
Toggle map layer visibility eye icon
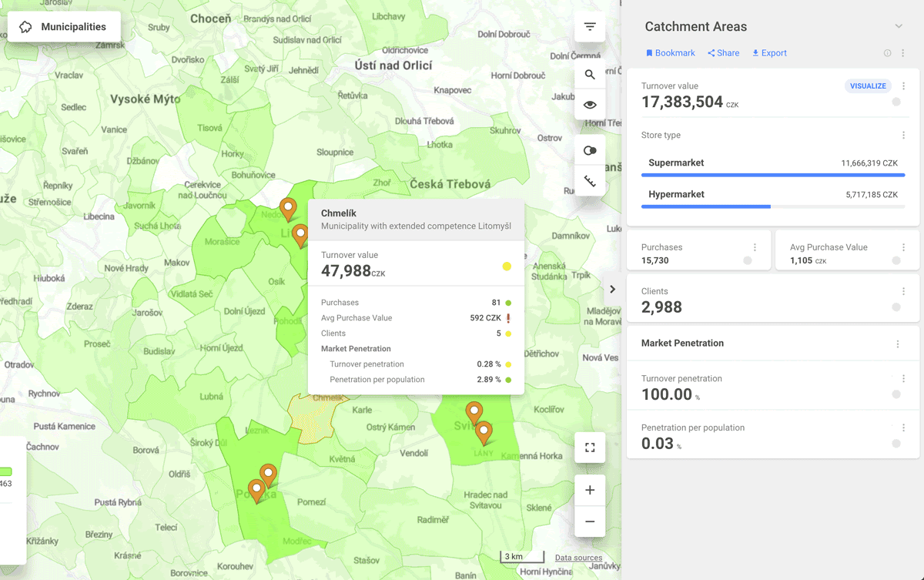click(x=590, y=105)
